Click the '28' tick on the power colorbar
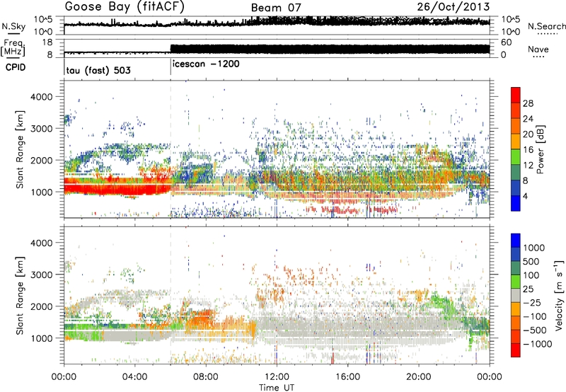Viewport: 566px width, 392px height. point(528,103)
